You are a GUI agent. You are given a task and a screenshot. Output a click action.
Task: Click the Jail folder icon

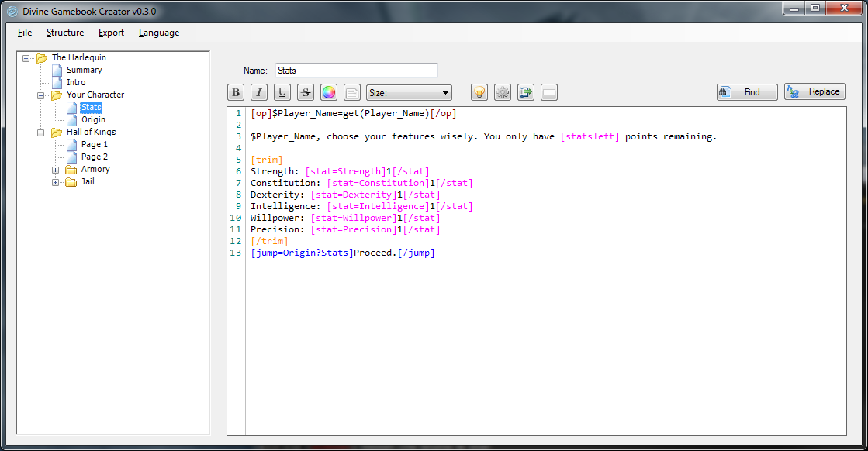pyautogui.click(x=71, y=182)
